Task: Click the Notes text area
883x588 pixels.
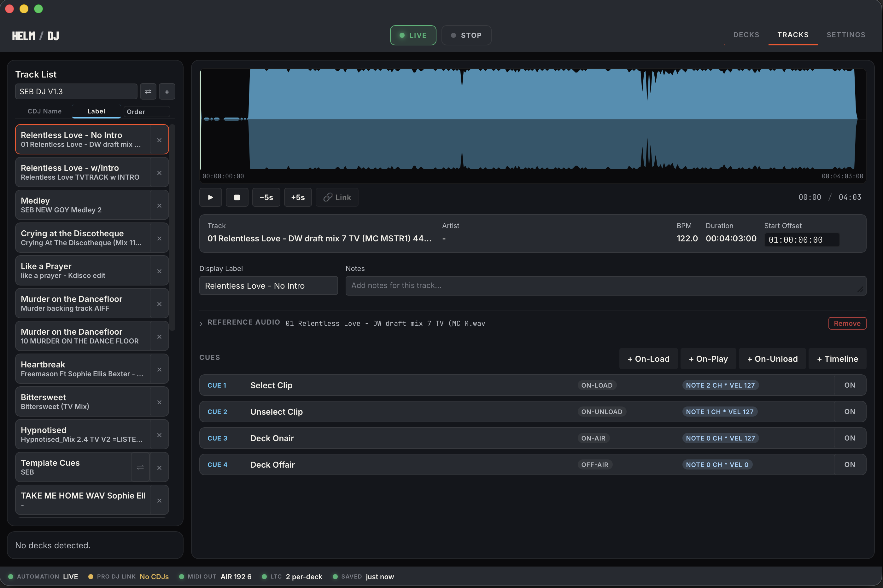Action: pyautogui.click(x=606, y=286)
